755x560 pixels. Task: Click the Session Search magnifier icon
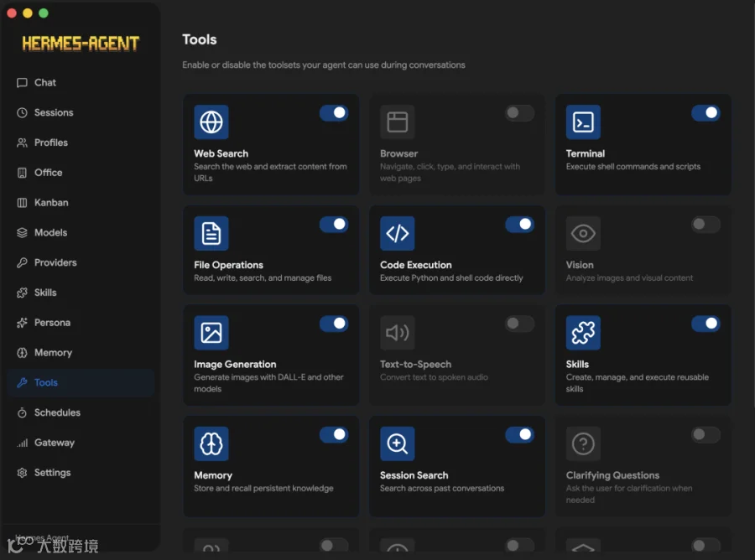[398, 443]
